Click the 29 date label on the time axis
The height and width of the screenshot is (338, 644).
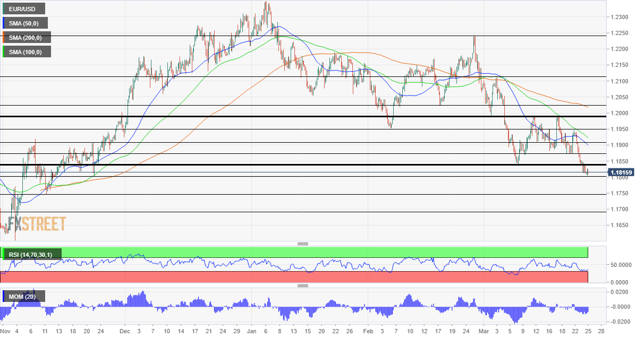[237, 330]
